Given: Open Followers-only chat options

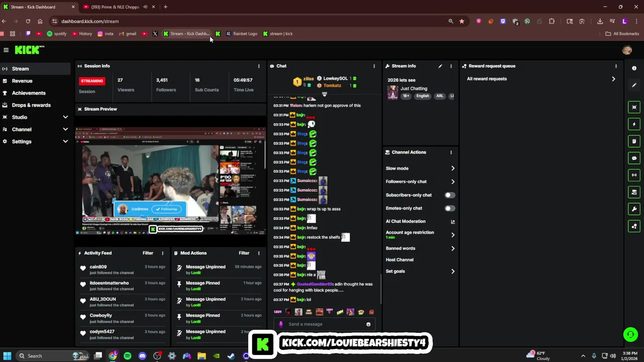Looking at the screenshot, I should pos(420,182).
